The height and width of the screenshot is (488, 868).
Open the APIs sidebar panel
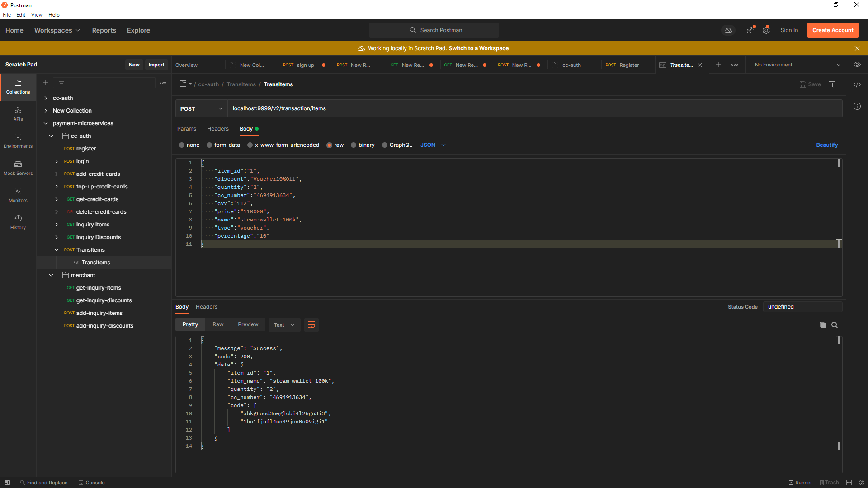coord(18,114)
